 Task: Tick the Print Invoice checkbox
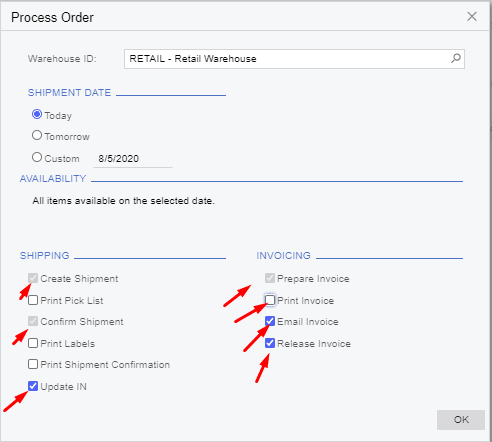pos(270,300)
